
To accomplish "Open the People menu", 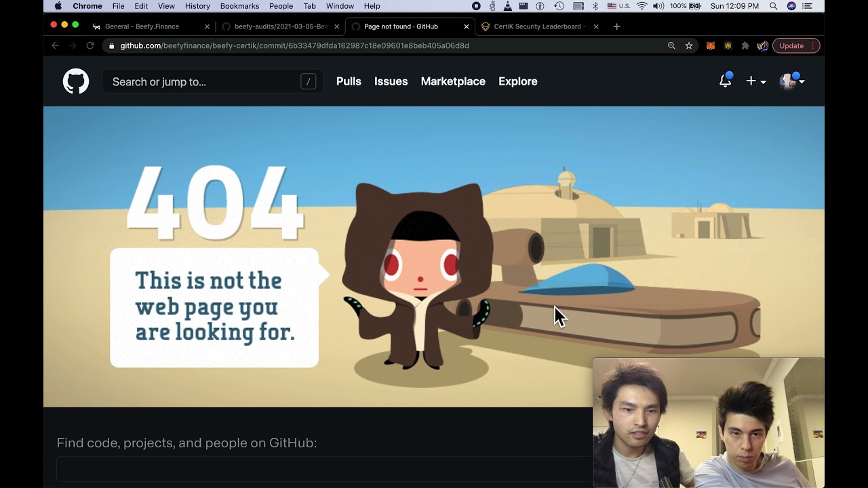I will 281,6.
